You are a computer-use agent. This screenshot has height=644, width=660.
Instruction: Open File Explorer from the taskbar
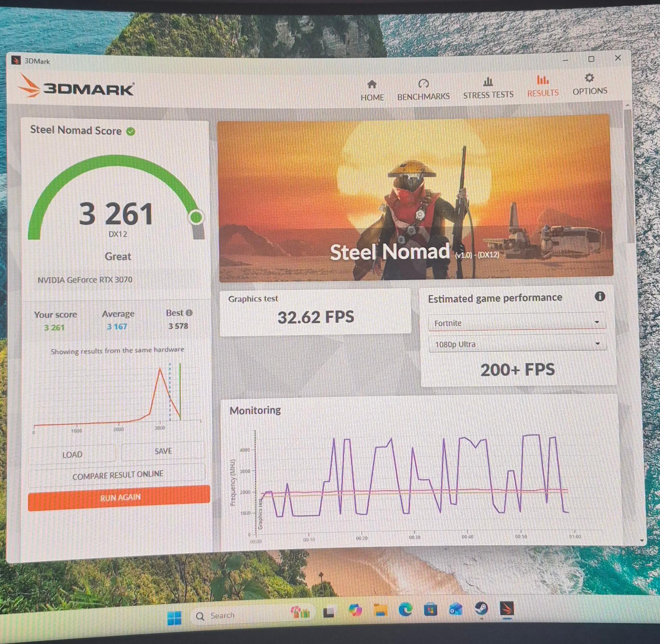380,610
